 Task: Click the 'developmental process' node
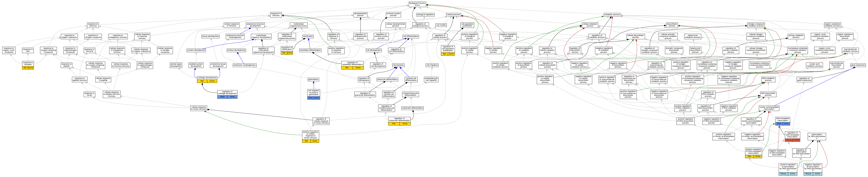360,14
